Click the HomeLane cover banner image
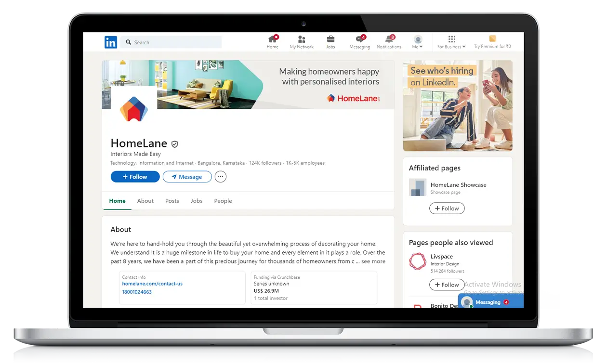 click(x=248, y=85)
